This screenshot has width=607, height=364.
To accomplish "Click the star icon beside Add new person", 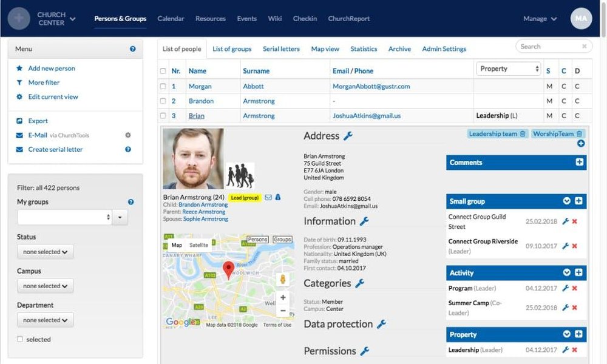I will pyautogui.click(x=19, y=68).
